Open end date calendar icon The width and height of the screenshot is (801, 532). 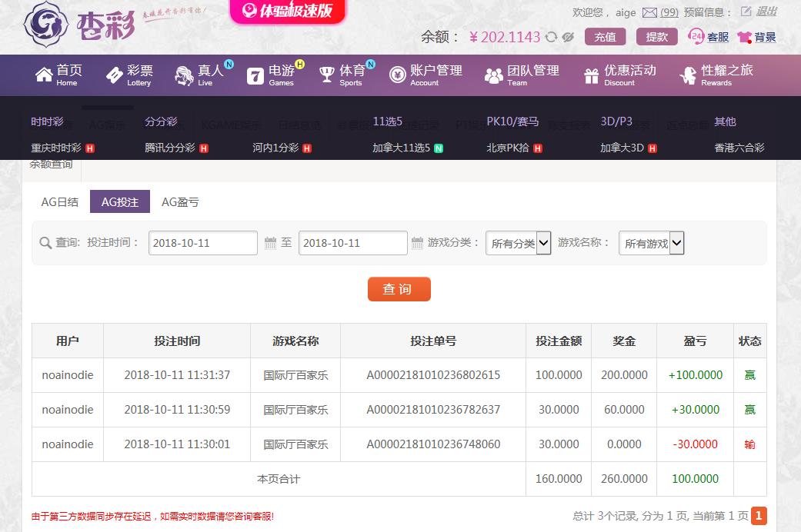(417, 243)
